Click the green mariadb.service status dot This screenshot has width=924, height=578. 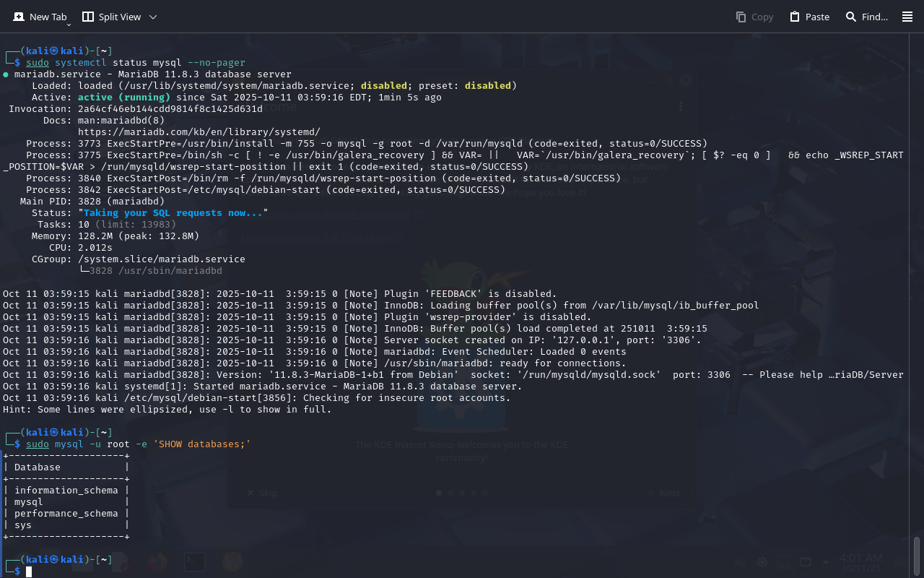[6, 74]
